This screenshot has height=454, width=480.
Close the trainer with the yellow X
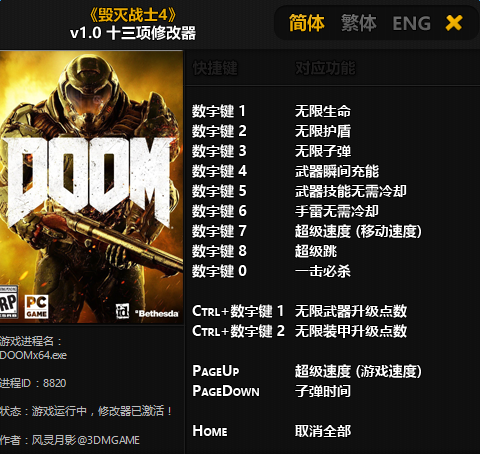tap(454, 23)
